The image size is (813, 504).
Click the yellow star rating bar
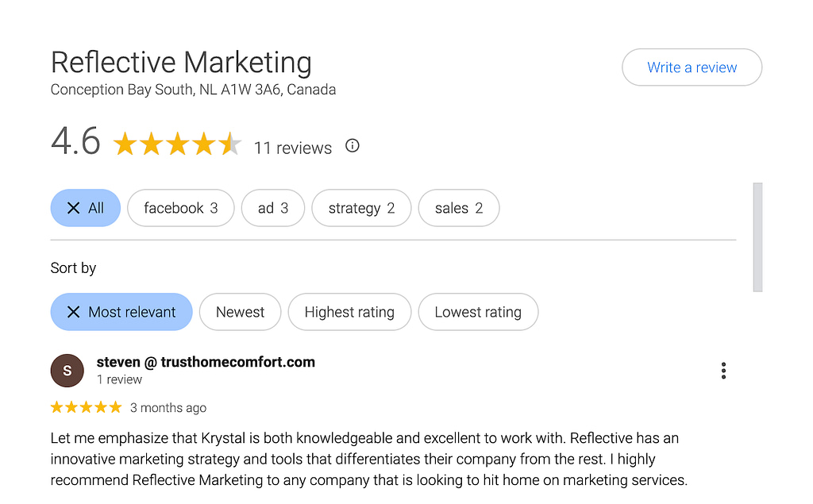(x=176, y=144)
